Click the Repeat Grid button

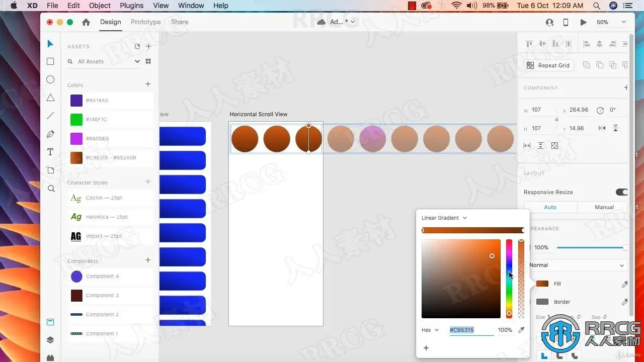coord(549,65)
